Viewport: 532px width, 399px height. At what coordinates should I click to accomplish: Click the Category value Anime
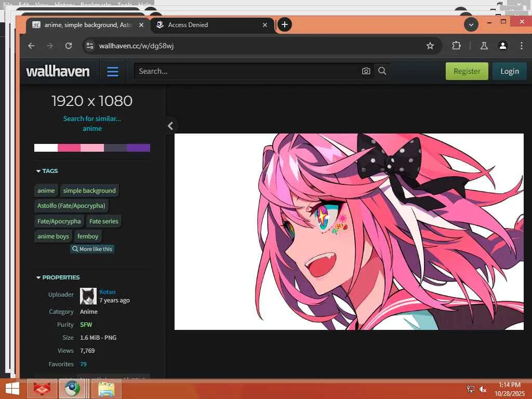[88, 312]
